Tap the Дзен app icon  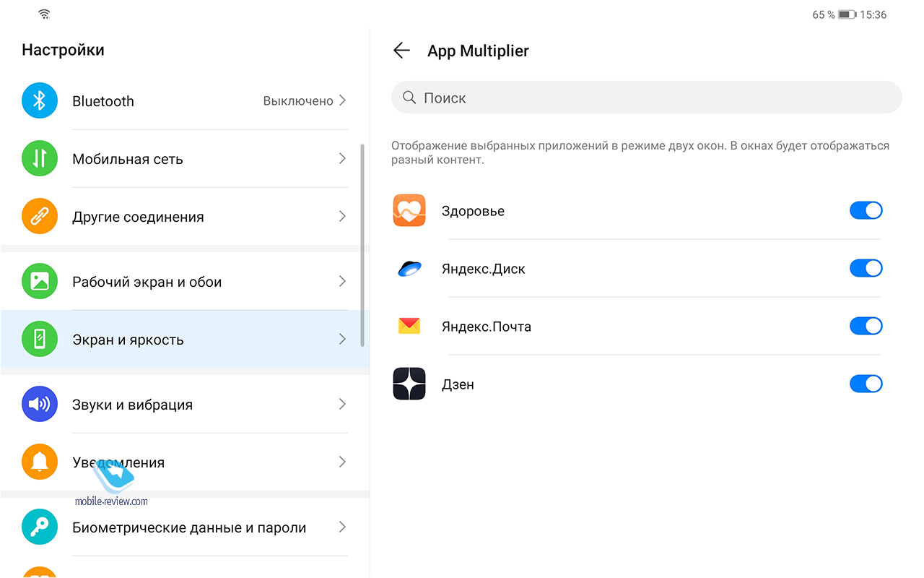[409, 384]
